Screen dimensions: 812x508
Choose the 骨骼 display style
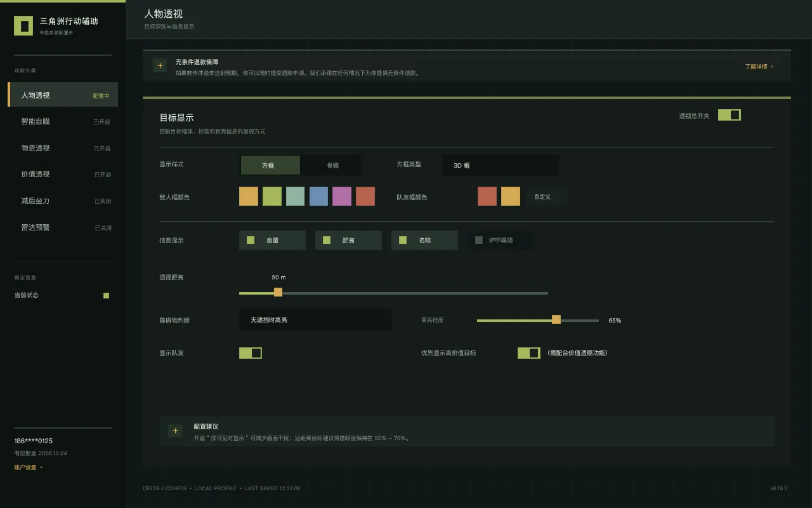pyautogui.click(x=332, y=165)
